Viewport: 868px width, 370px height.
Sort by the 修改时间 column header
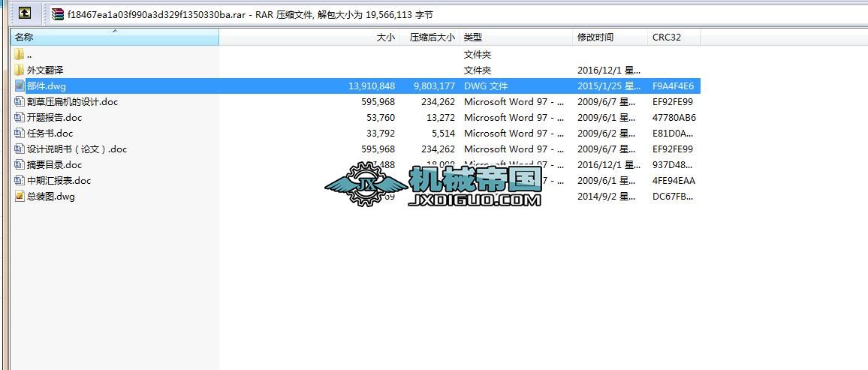click(x=610, y=37)
